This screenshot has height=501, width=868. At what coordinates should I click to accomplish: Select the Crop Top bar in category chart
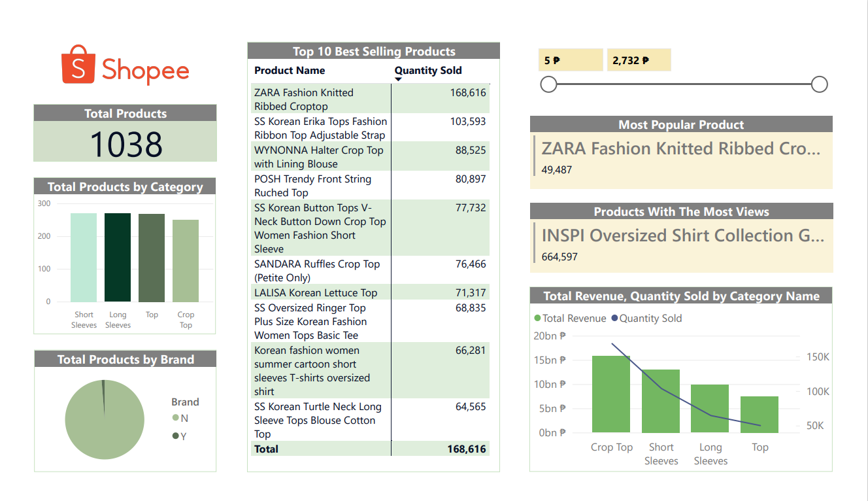[x=186, y=261]
